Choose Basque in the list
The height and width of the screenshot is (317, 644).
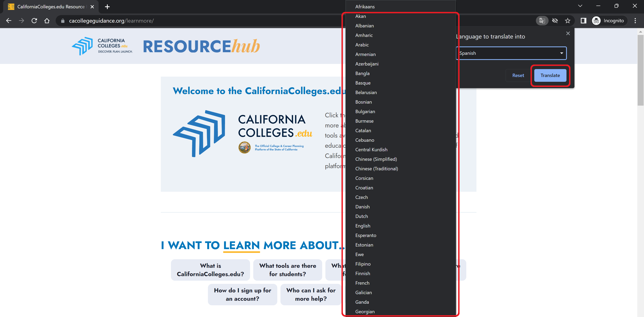[401, 83]
